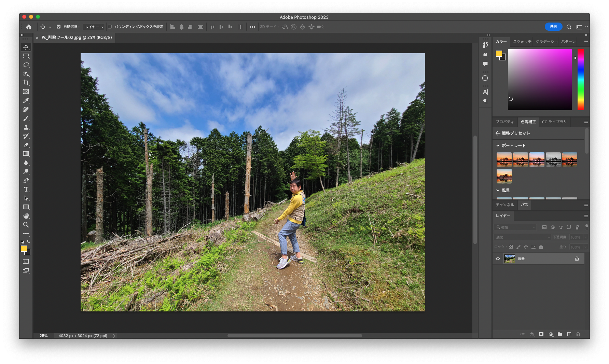The height and width of the screenshot is (364, 609).
Task: Reset default foreground and background colors
Action: (x=23, y=242)
